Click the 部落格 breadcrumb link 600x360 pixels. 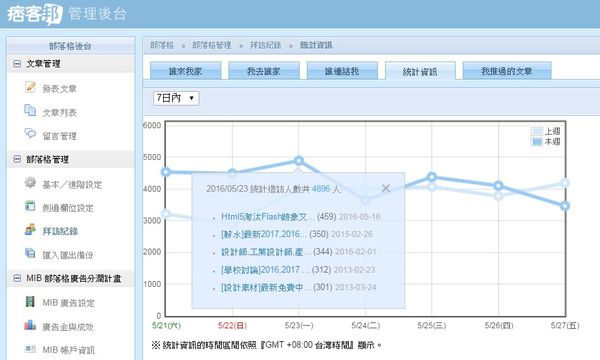tap(162, 45)
